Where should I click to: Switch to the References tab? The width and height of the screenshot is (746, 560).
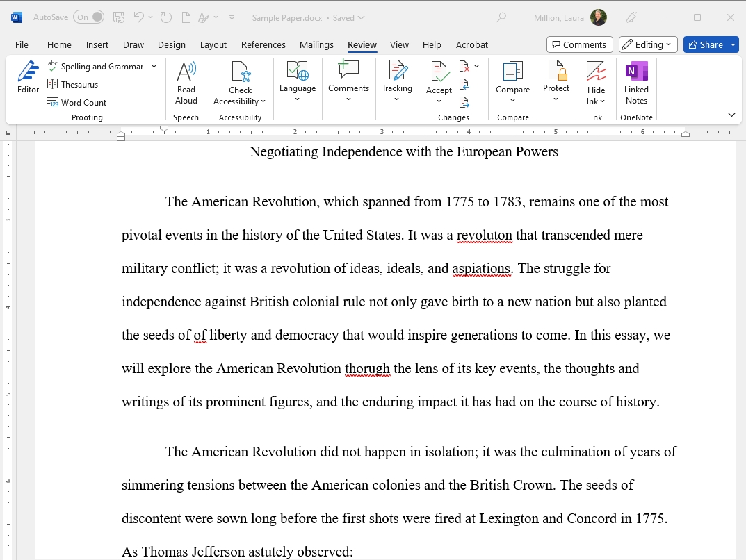tap(263, 44)
